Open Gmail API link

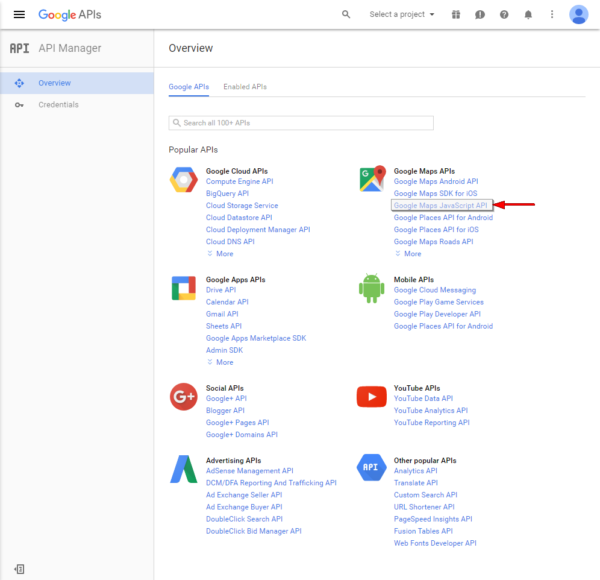pyautogui.click(x=222, y=314)
